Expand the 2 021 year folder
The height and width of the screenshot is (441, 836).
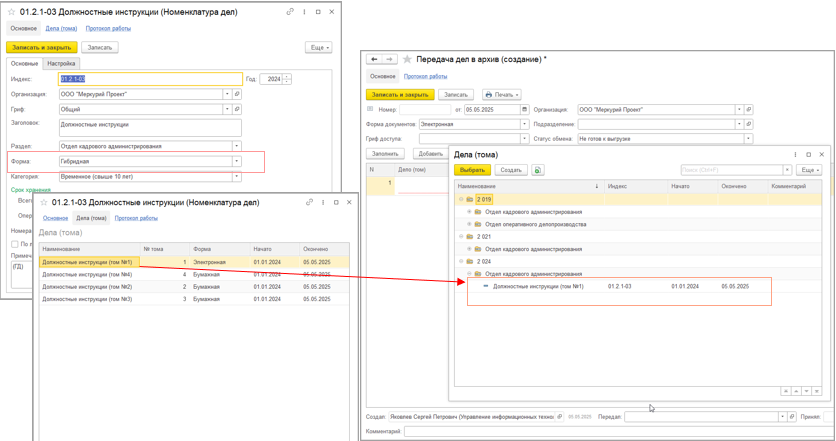(461, 237)
